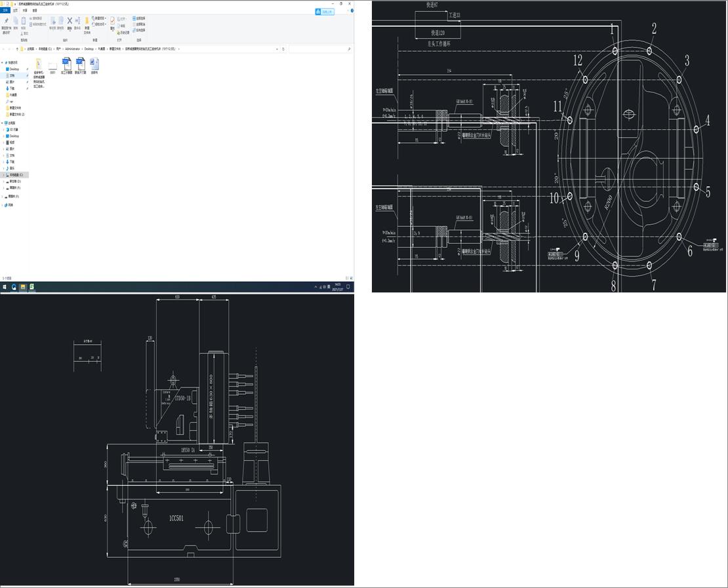Screen dimensions: 728x588
Task: Select Downloads under Quick access
Action: point(12,88)
